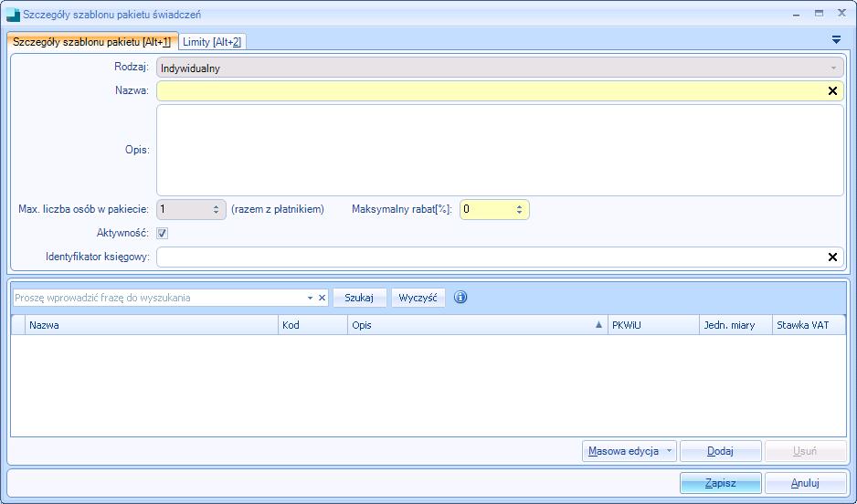Clear the search phrase with the small X
The width and height of the screenshot is (857, 504).
coord(322,298)
